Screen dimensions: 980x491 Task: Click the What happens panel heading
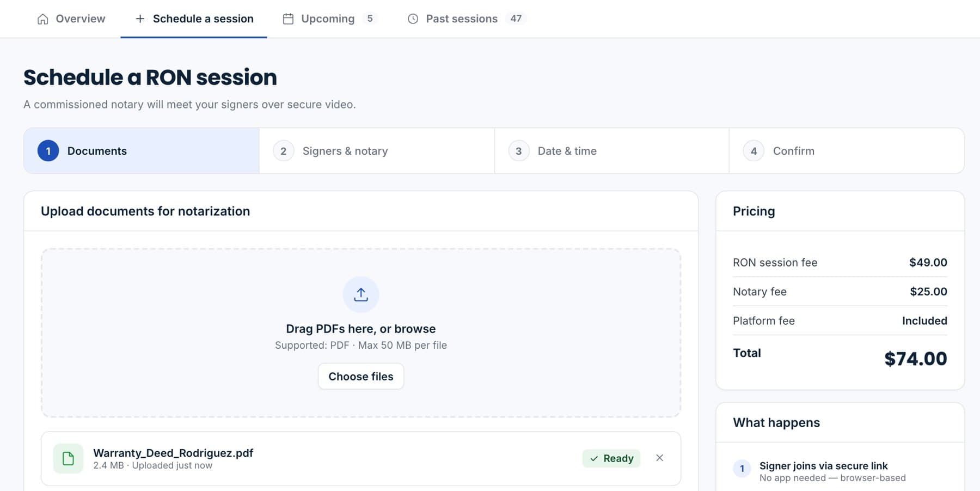[x=776, y=423]
